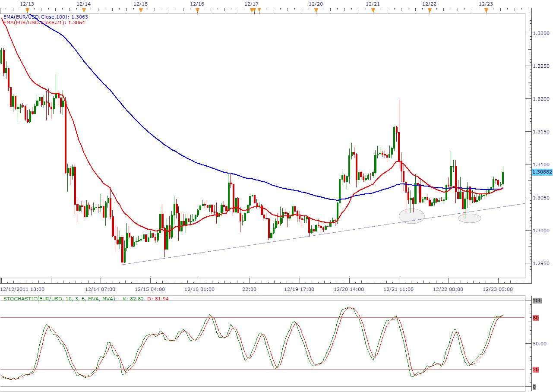Click the stochastic 100 level axis label
The height and width of the screenshot is (392, 556).
pyautogui.click(x=537, y=300)
